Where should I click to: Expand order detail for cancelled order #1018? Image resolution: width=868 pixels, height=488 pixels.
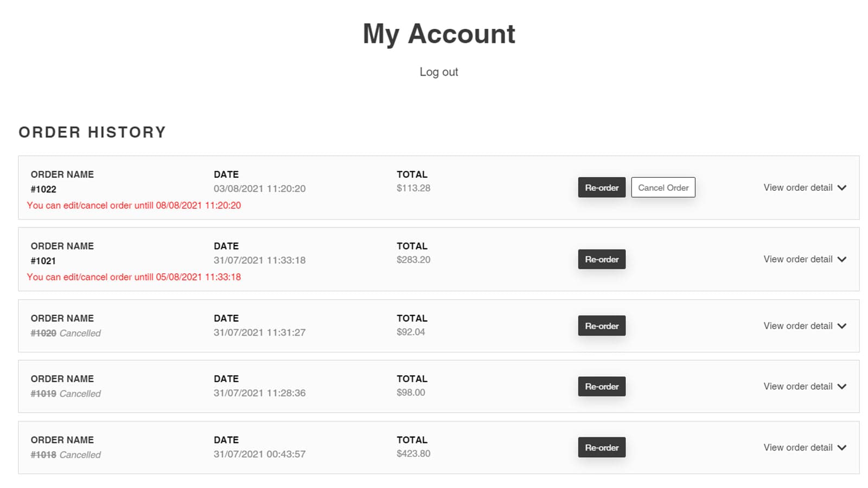(805, 447)
